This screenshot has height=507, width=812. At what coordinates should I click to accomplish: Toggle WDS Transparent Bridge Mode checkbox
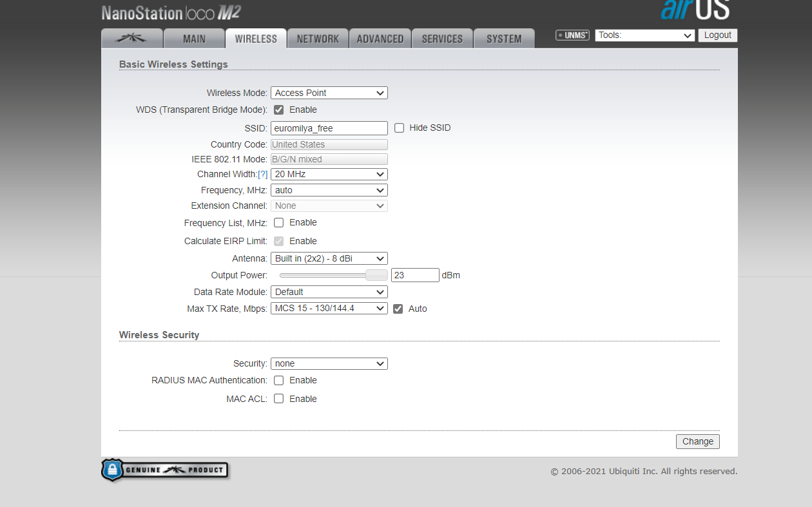pos(279,110)
